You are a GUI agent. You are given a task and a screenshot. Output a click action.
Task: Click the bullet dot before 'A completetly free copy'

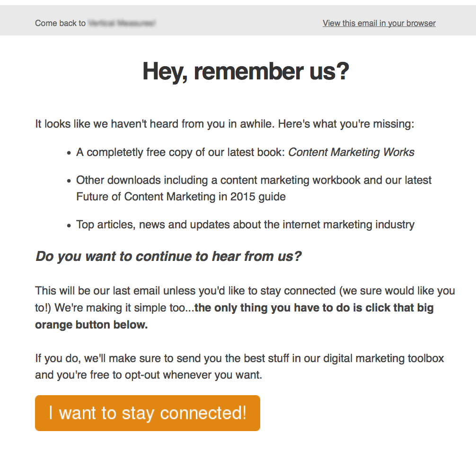coord(69,153)
